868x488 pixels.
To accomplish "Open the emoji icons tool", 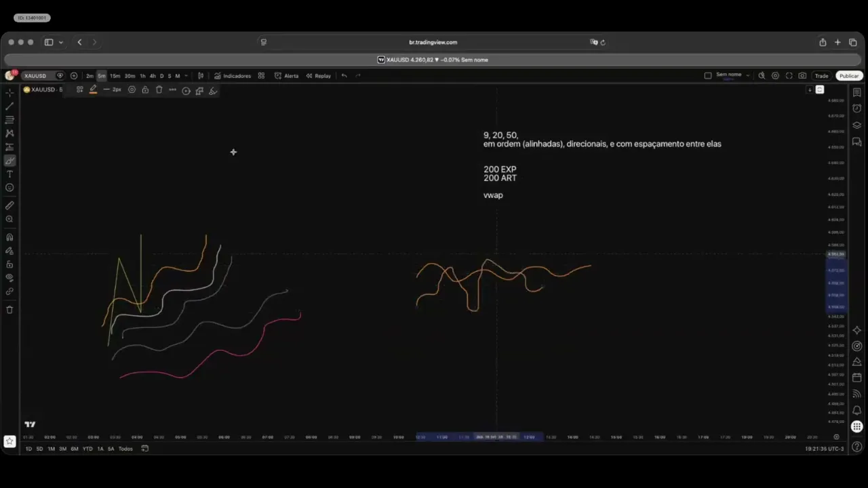I will point(9,188).
